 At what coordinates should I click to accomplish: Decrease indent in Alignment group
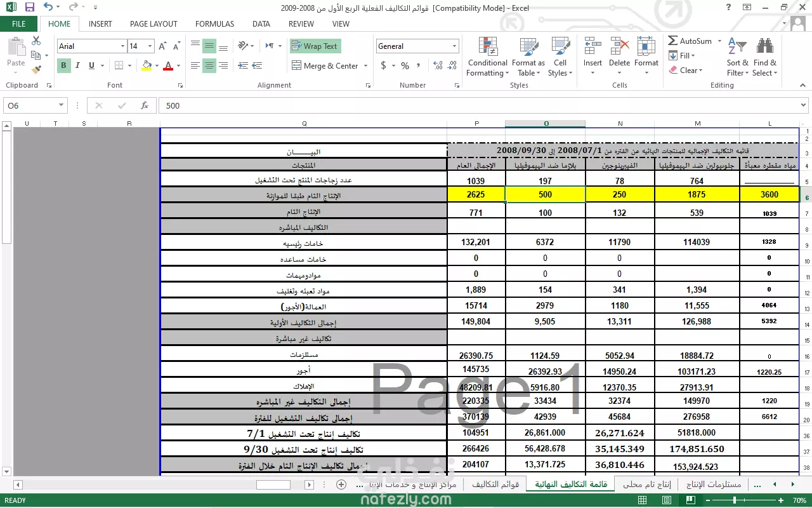point(244,65)
